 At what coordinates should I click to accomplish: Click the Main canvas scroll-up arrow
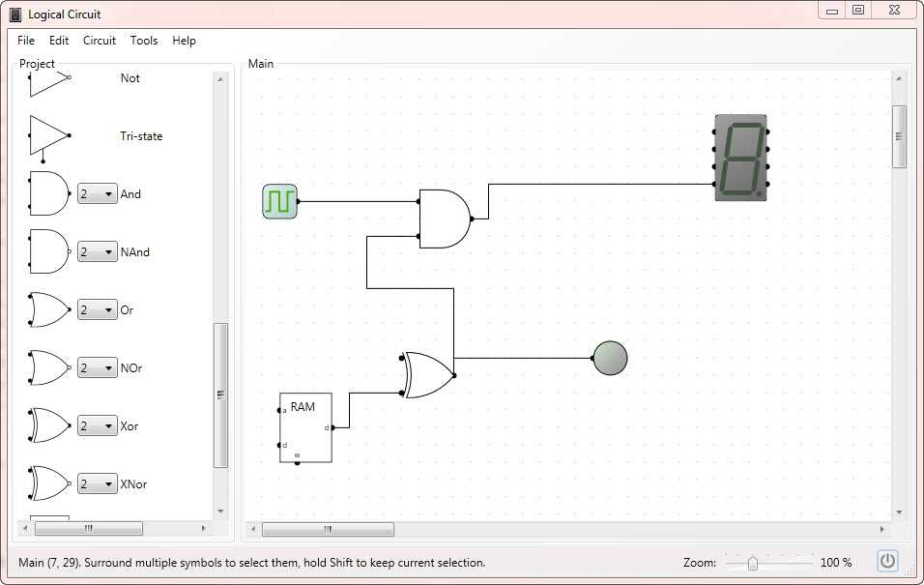coord(899,78)
